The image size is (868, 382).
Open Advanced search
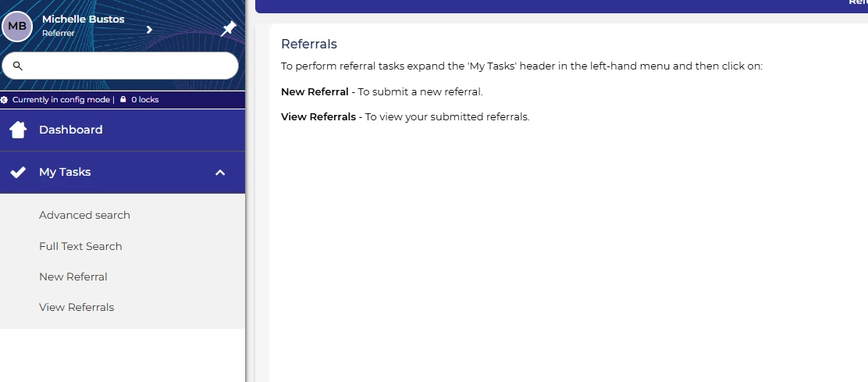click(84, 215)
